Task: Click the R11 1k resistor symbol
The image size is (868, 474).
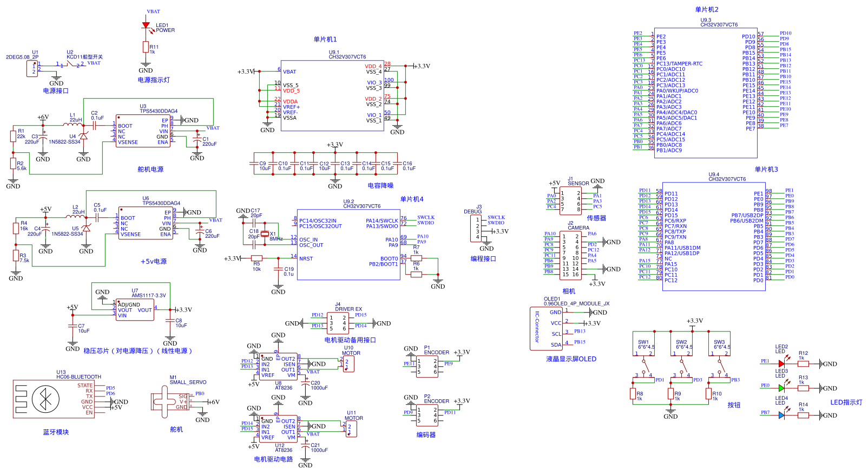Action: pos(146,47)
